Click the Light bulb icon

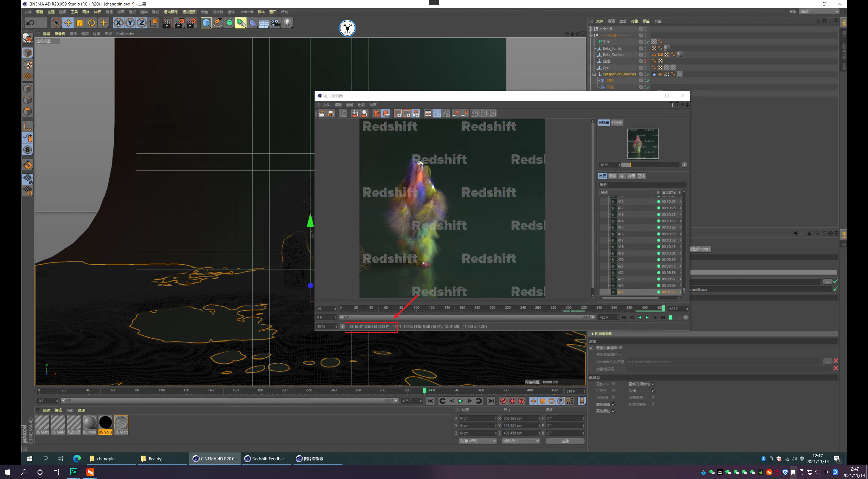pos(287,23)
